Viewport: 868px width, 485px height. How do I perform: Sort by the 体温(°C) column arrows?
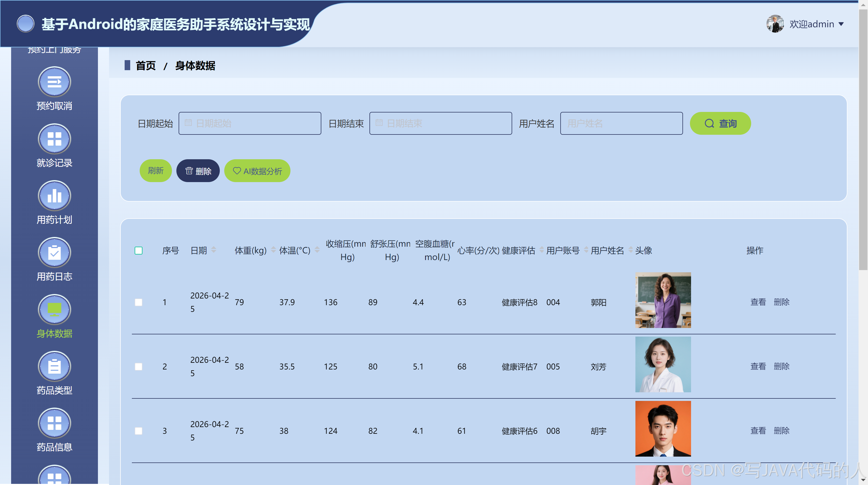point(317,250)
